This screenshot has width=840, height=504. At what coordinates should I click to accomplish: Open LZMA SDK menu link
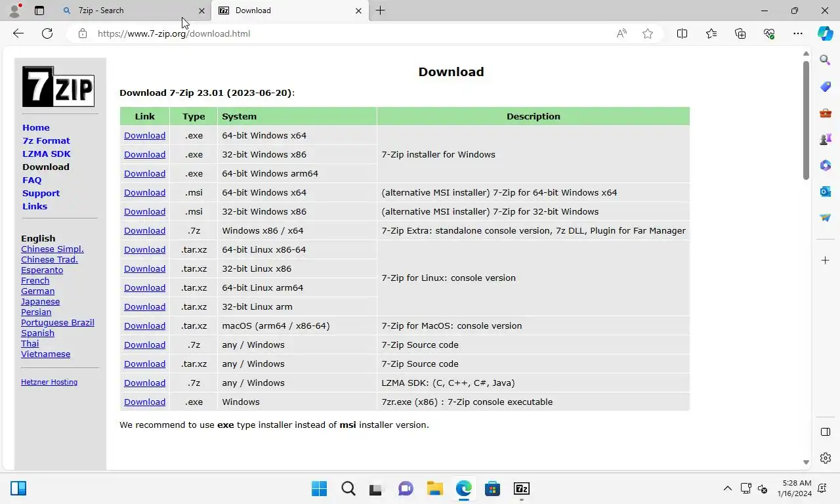pyautogui.click(x=47, y=154)
